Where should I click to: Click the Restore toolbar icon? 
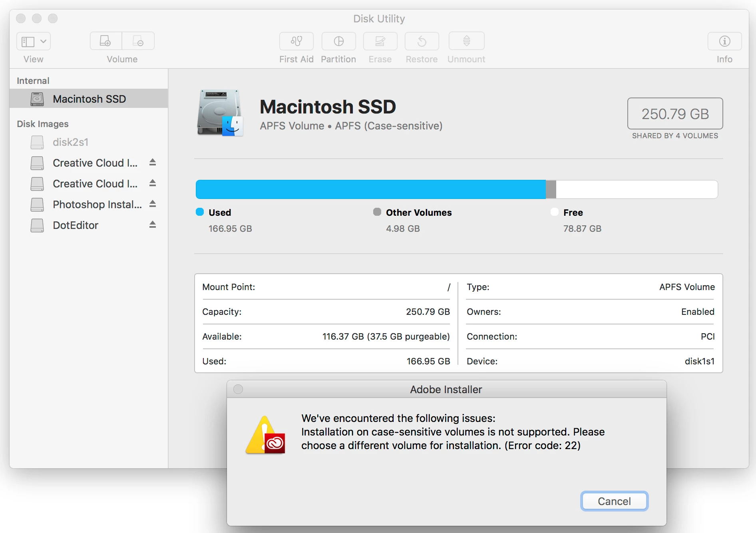pyautogui.click(x=422, y=41)
